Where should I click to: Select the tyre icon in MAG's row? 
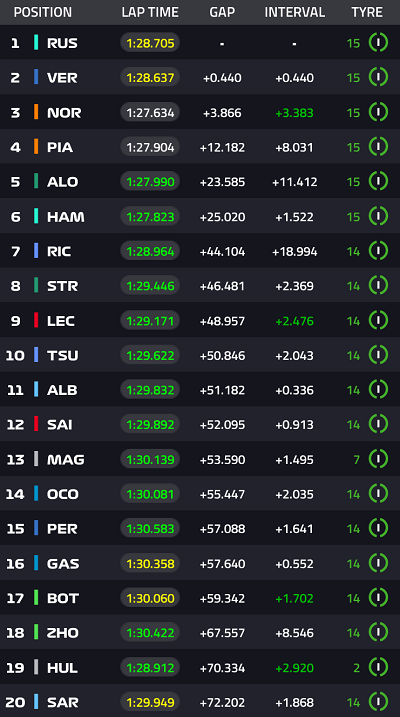[x=378, y=459]
